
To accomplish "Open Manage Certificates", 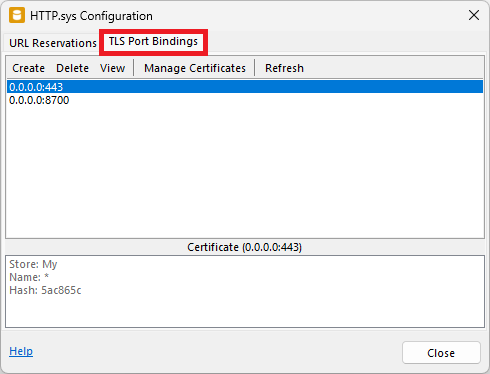I will tap(195, 68).
